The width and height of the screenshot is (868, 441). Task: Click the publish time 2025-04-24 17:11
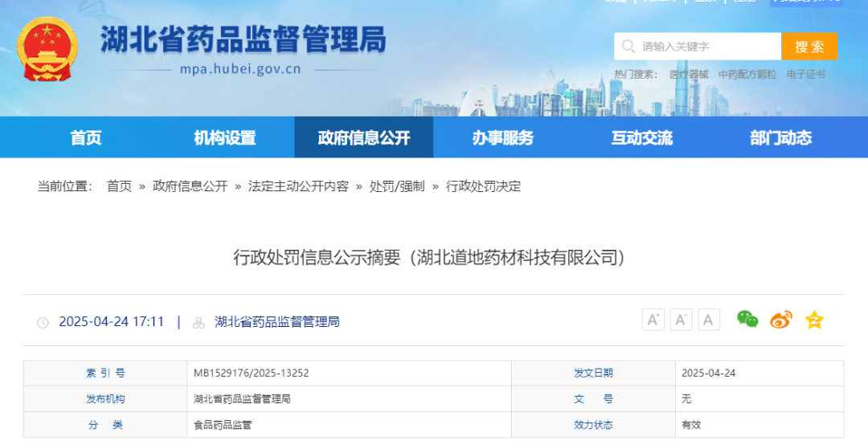[x=111, y=321]
